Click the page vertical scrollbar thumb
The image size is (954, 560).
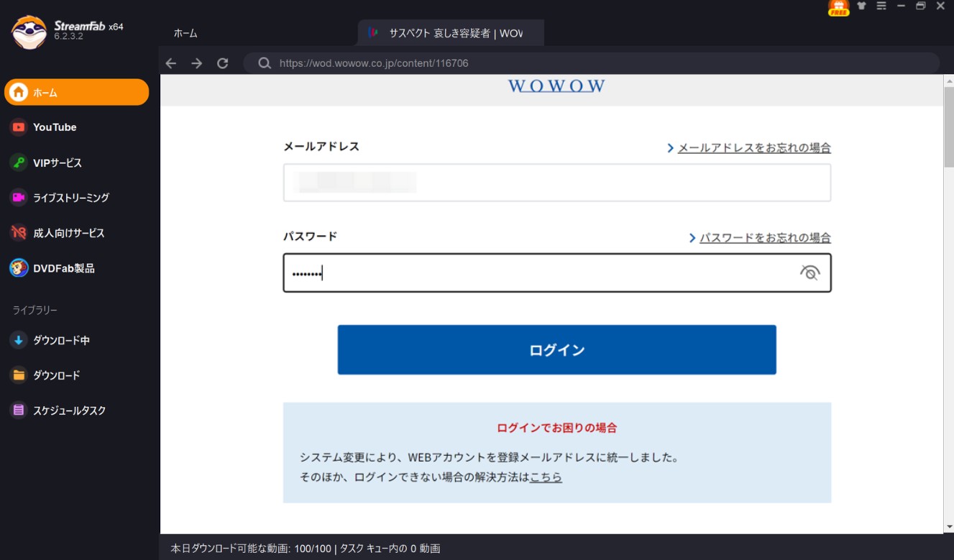point(948,128)
